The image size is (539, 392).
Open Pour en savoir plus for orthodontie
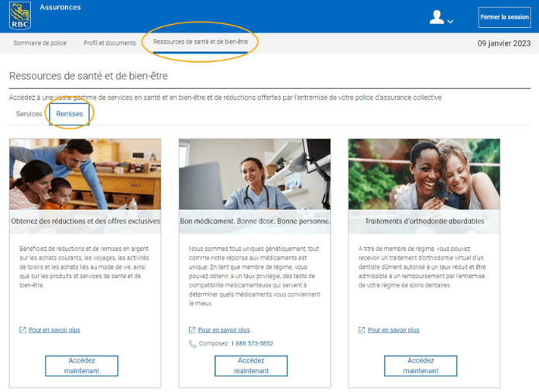393,330
